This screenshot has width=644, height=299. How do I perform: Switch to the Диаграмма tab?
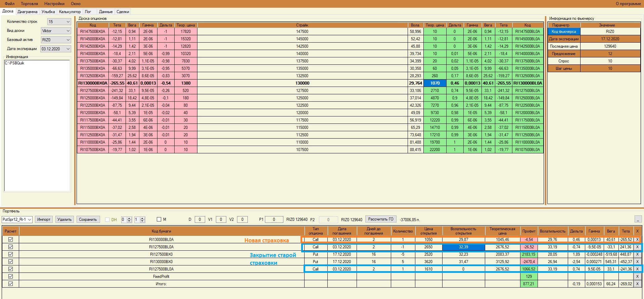pos(28,12)
